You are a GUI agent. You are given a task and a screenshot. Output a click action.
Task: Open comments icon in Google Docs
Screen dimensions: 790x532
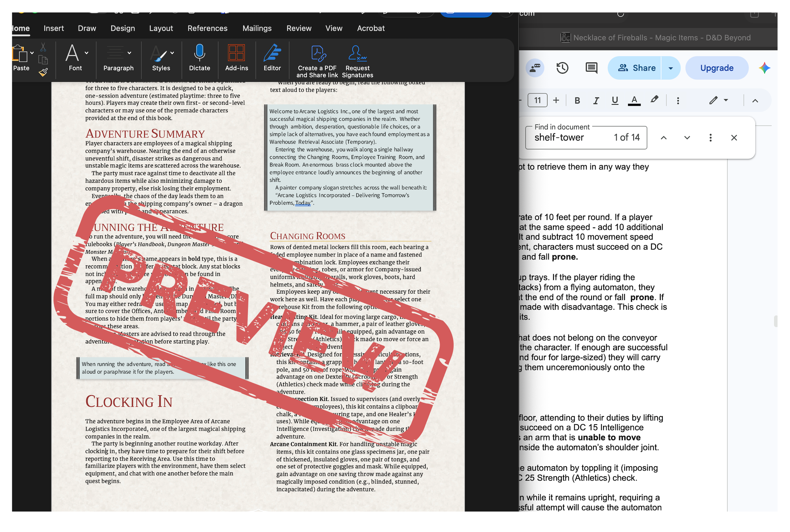point(591,68)
